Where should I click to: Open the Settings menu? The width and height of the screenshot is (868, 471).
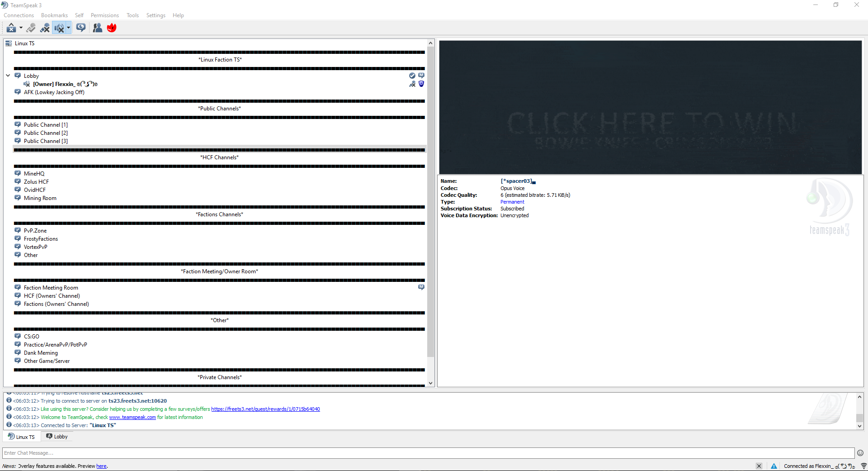point(156,15)
